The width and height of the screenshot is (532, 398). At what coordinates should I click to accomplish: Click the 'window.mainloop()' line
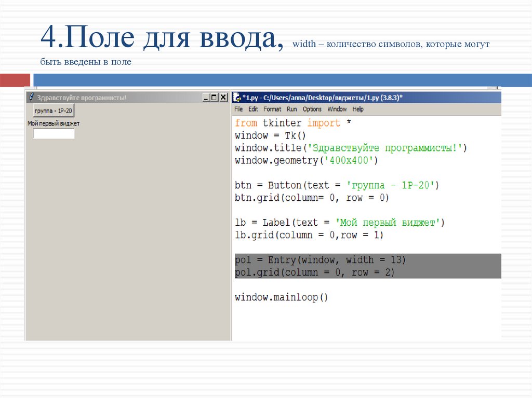pos(281,297)
